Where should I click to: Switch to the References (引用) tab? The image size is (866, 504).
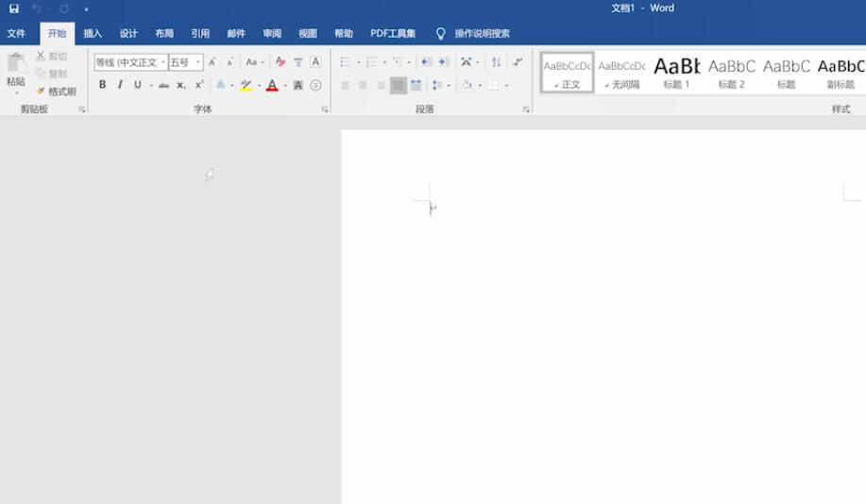[x=200, y=34]
